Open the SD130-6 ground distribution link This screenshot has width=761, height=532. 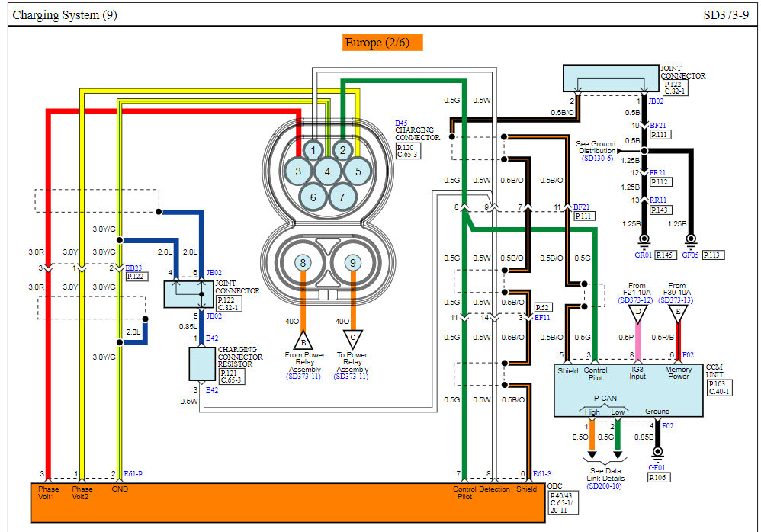coord(596,159)
